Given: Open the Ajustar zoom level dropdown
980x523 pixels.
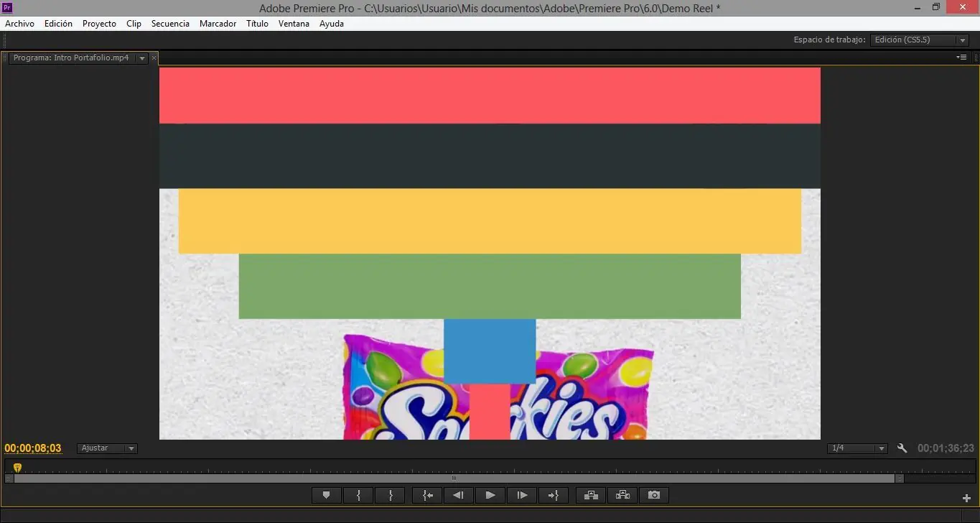Looking at the screenshot, I should click(x=107, y=448).
